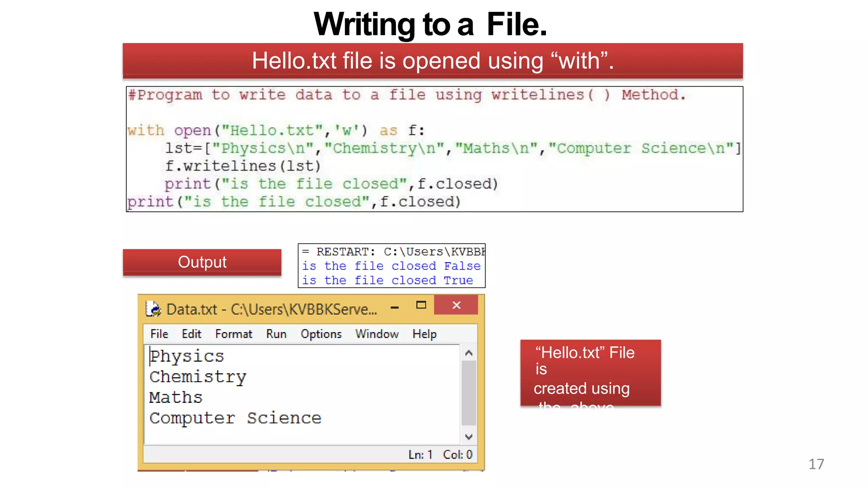Click the 'with open' code line
The height and width of the screenshot is (488, 868).
click(276, 130)
